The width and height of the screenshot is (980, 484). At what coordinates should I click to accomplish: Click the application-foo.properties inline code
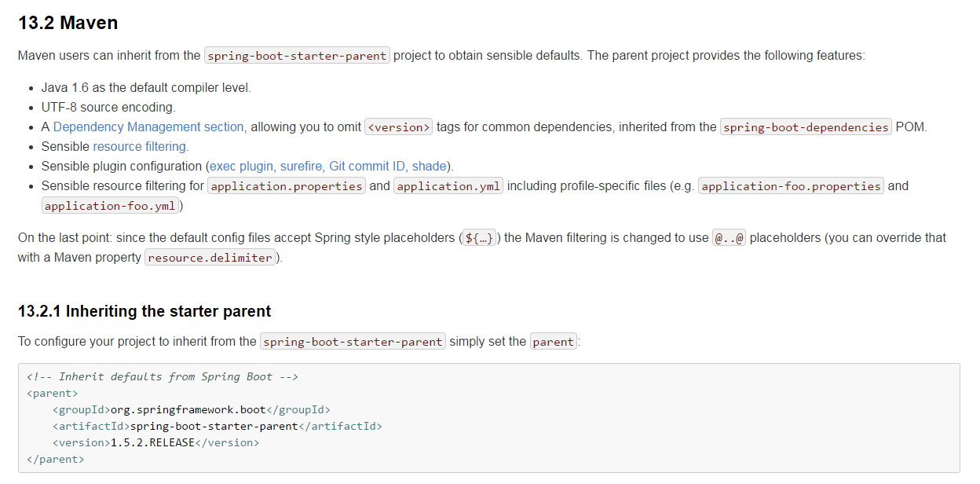tap(791, 186)
